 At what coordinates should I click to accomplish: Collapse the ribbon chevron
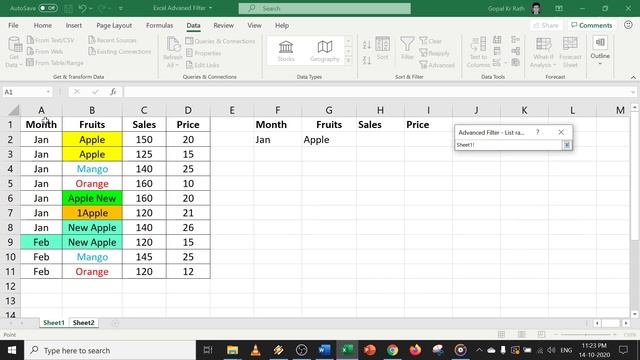pyautogui.click(x=633, y=77)
